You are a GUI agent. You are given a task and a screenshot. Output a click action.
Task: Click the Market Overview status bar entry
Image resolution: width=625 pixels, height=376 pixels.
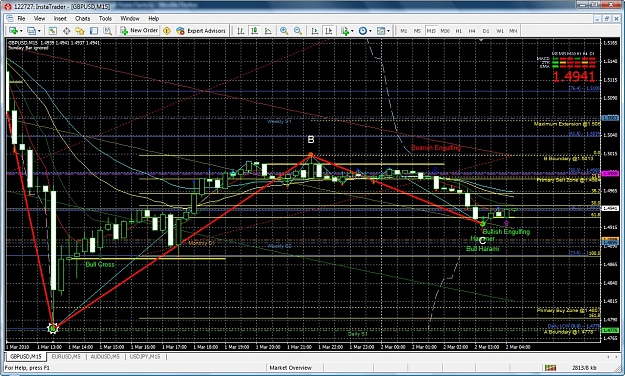pos(291,368)
